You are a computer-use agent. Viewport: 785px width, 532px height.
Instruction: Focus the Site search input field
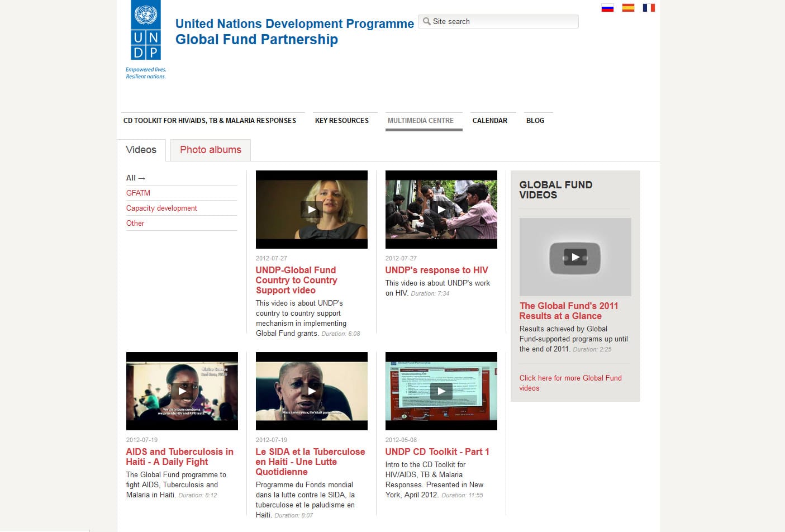tap(498, 21)
